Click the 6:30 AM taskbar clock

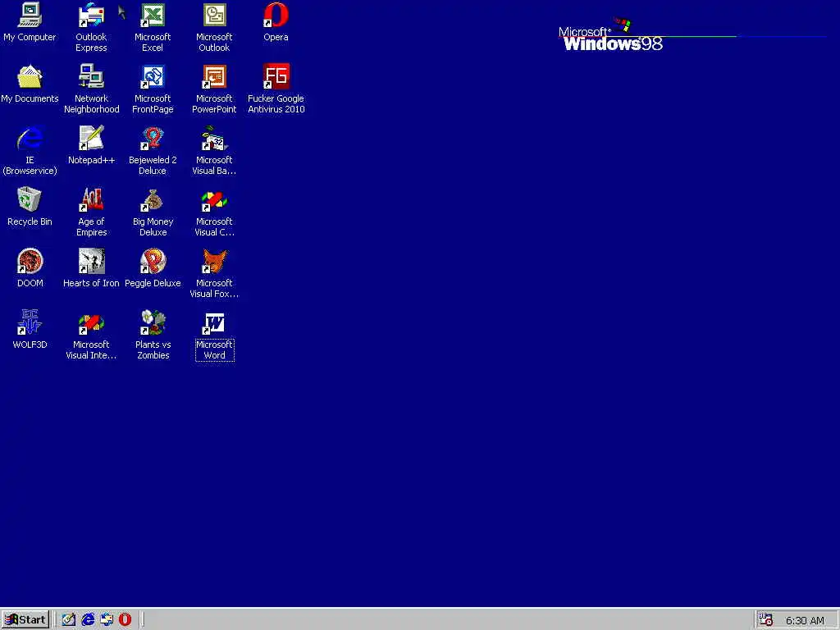tap(805, 620)
